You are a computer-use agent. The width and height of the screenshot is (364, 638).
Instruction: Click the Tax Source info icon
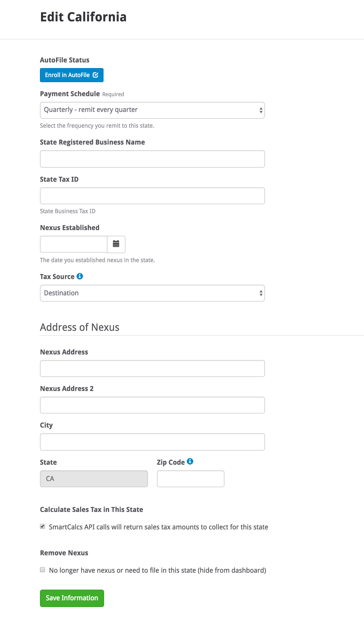point(80,276)
